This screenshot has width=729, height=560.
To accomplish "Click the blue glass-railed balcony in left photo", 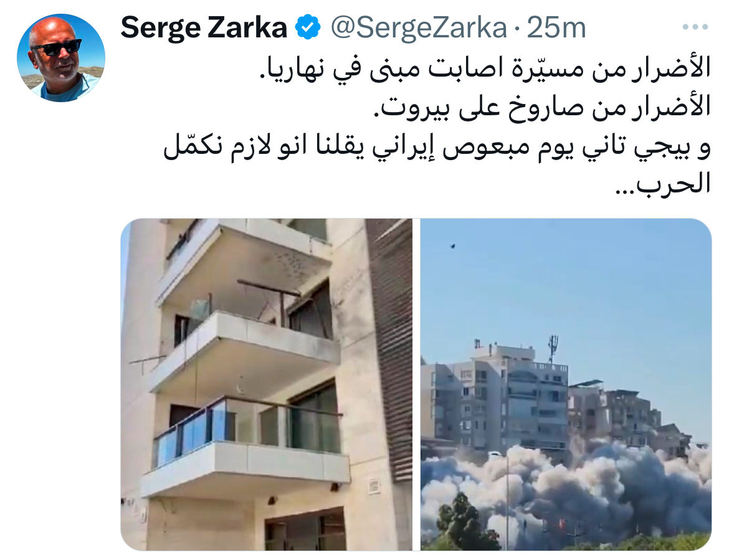I will [246, 425].
